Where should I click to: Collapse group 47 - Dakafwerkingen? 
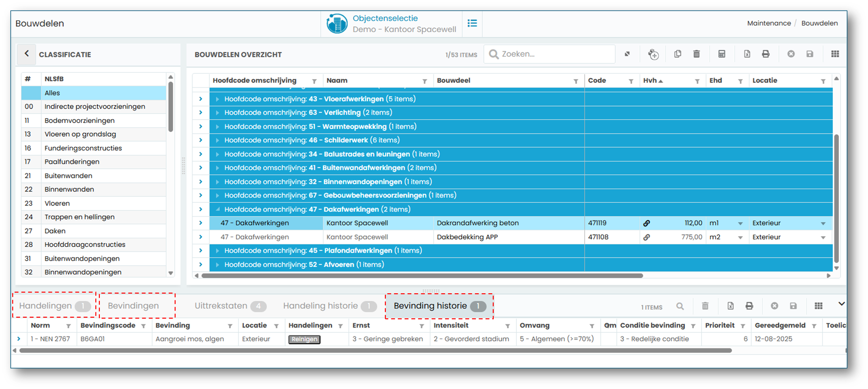pyautogui.click(x=218, y=209)
